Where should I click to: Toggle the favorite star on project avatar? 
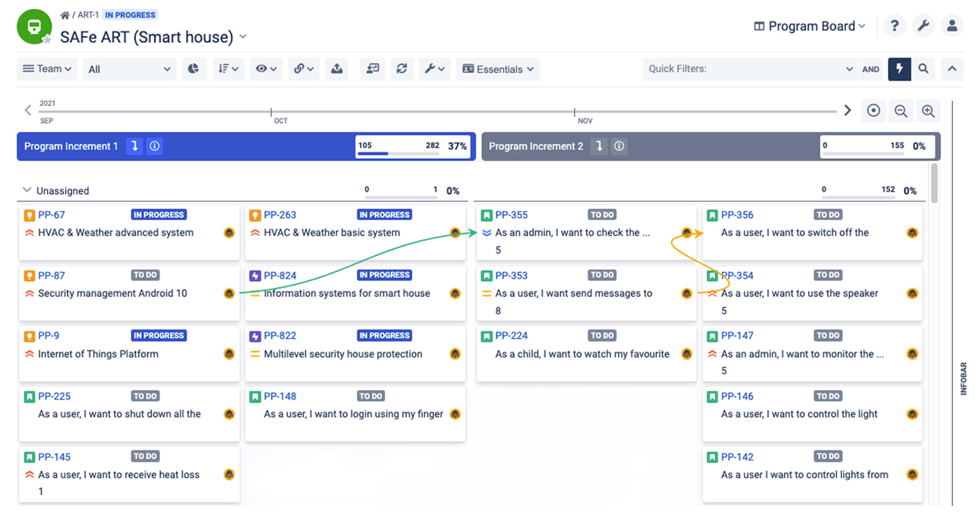click(x=47, y=40)
